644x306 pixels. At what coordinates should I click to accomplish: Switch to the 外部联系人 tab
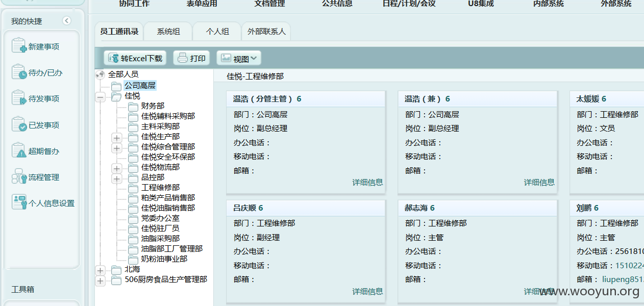pyautogui.click(x=266, y=32)
